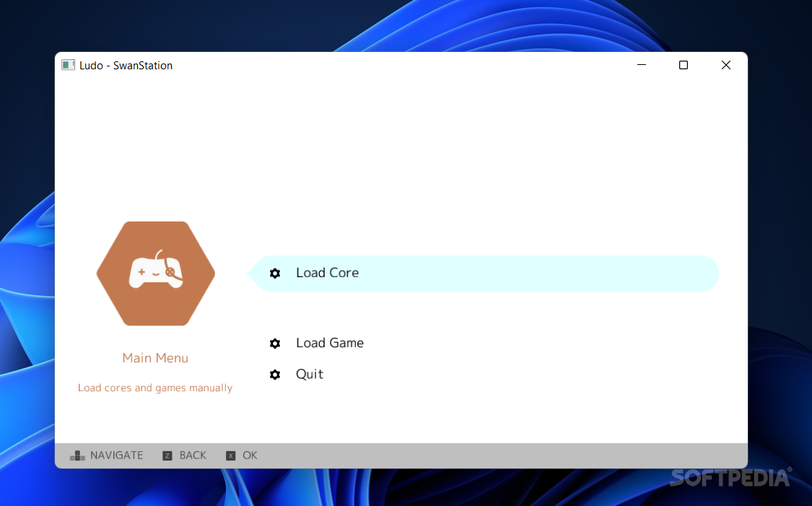Click the OK hint label

(x=250, y=455)
